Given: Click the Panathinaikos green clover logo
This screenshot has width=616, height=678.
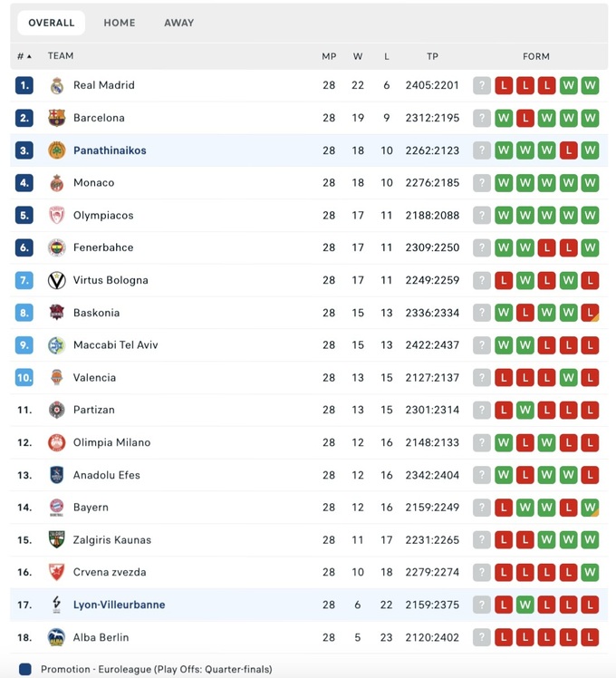Looking at the screenshot, I should click(57, 150).
